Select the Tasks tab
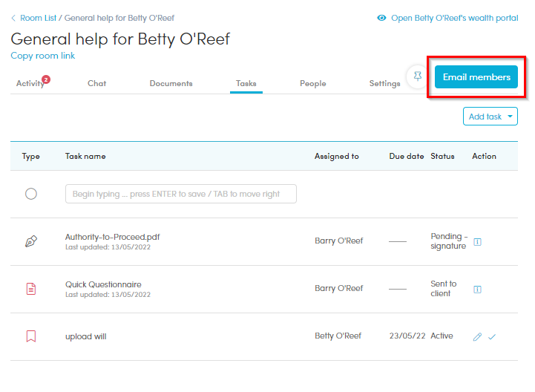 click(246, 84)
